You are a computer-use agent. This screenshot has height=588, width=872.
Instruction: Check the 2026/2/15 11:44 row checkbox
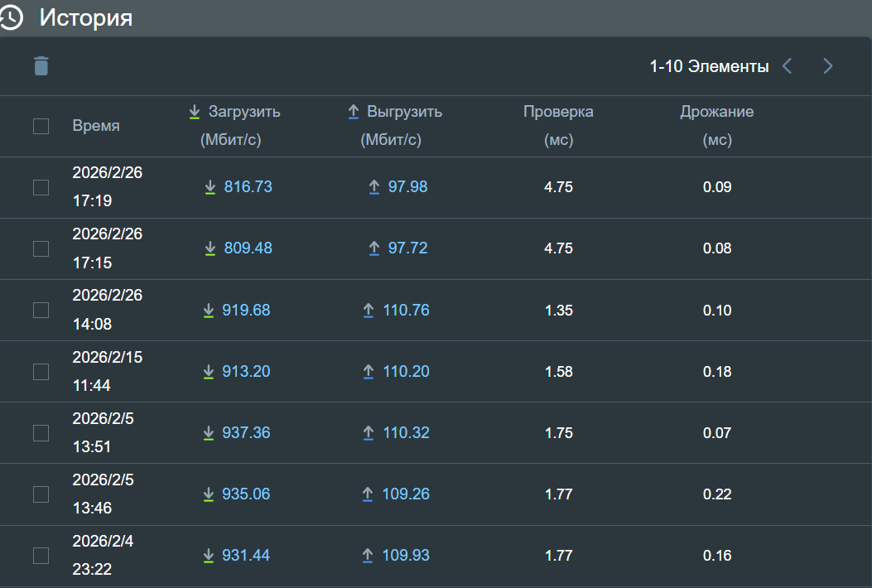point(41,372)
